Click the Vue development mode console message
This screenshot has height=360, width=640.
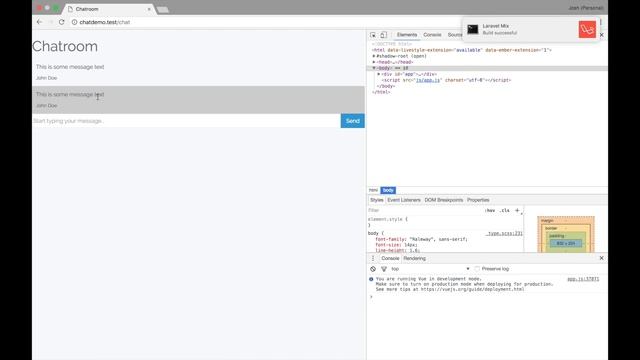click(464, 284)
